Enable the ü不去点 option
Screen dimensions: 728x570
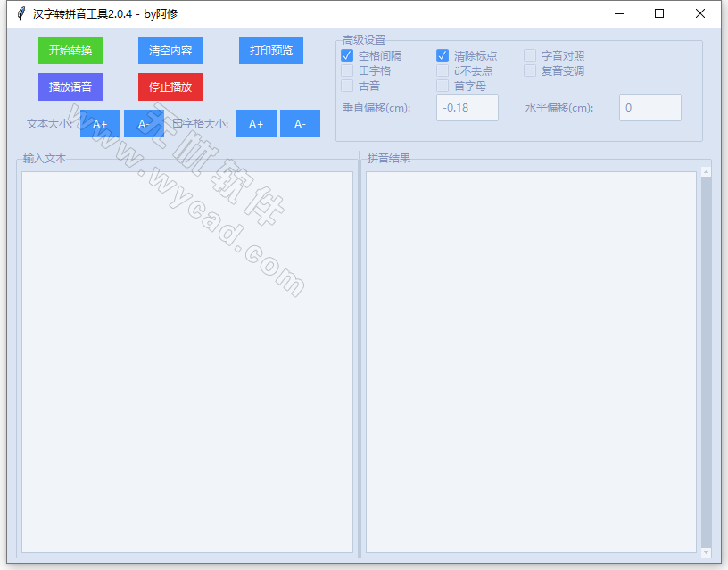click(443, 70)
